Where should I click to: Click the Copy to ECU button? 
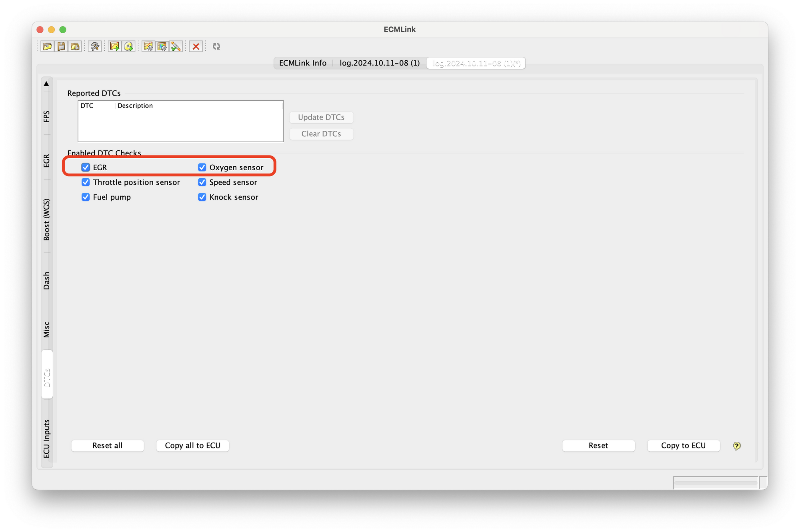[684, 446]
